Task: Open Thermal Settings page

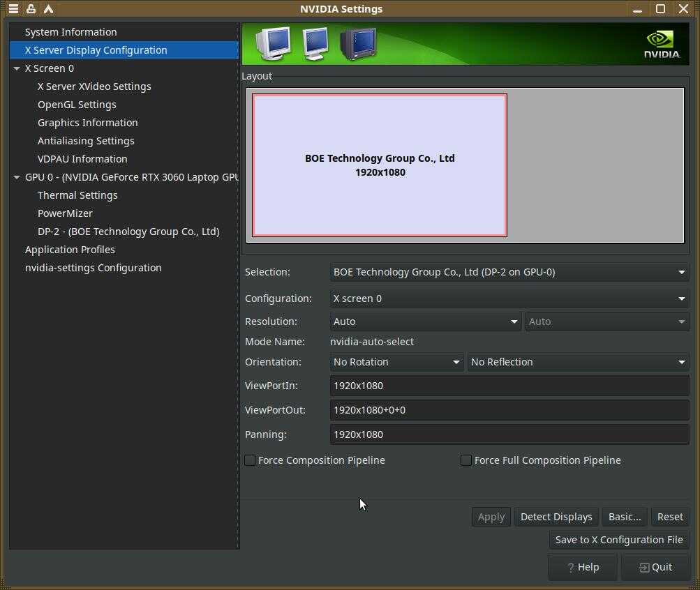Action: pyautogui.click(x=124, y=195)
